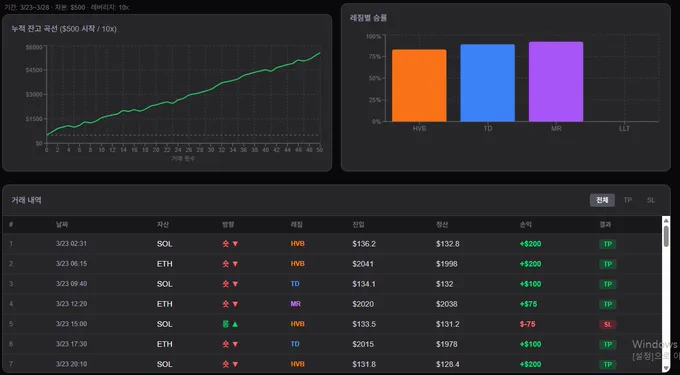The height and width of the screenshot is (375, 680).
Task: Click entry price $133.5
Action: pos(364,324)
